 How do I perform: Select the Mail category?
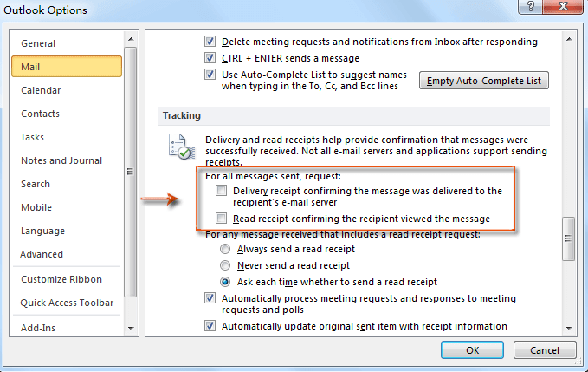pos(67,67)
